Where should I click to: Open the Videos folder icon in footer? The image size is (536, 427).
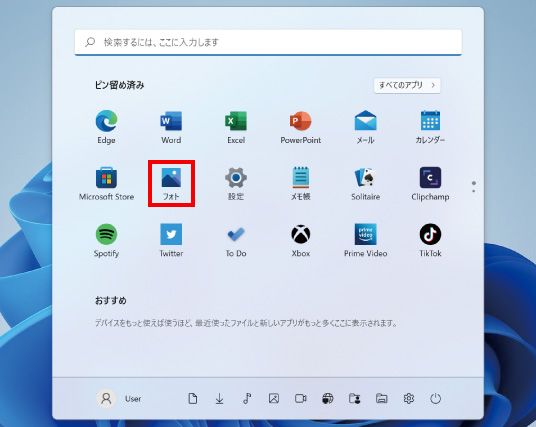301,398
